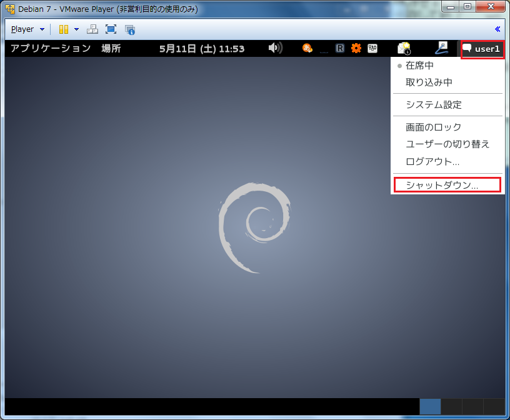
Task: Click the Unity mode toolbar icon
Action: tap(130, 29)
